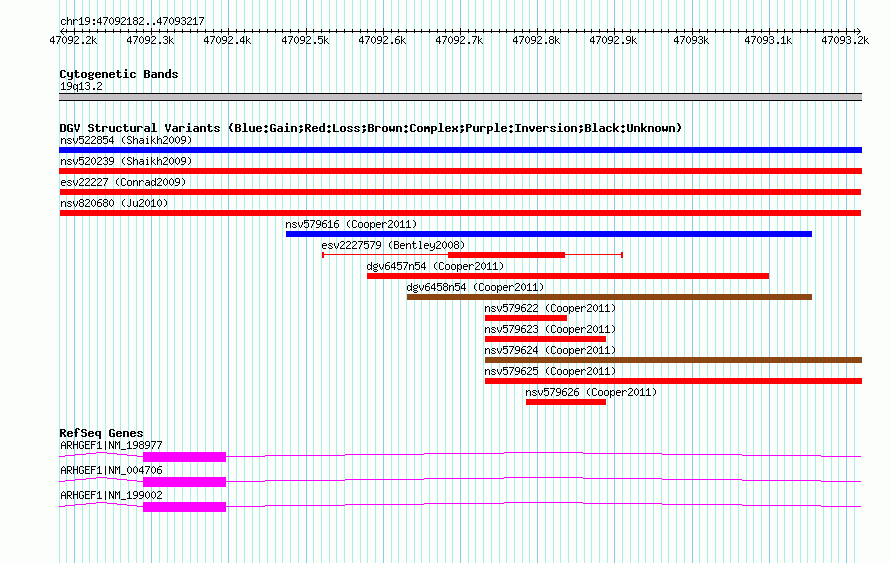Click the 47093.2k ruler label

[x=845, y=40]
